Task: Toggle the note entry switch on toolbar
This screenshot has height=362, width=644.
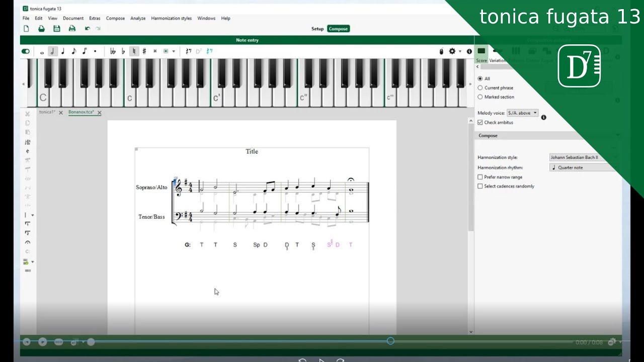Action: point(26,51)
